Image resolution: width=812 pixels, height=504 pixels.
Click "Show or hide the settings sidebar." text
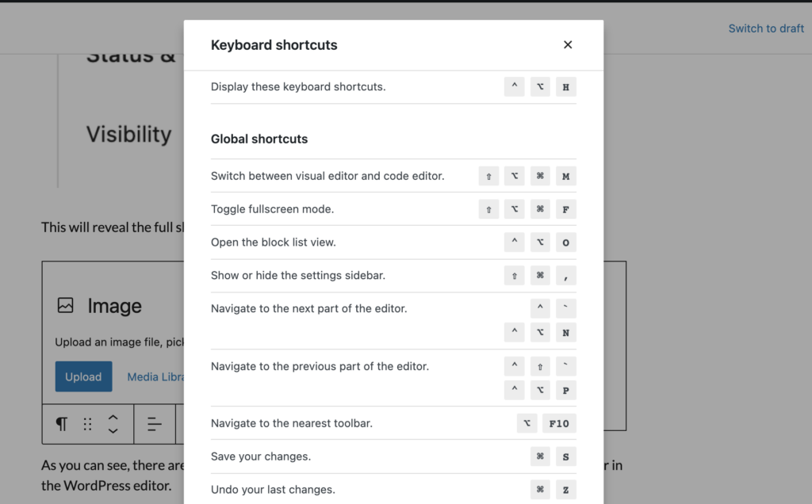pos(298,275)
